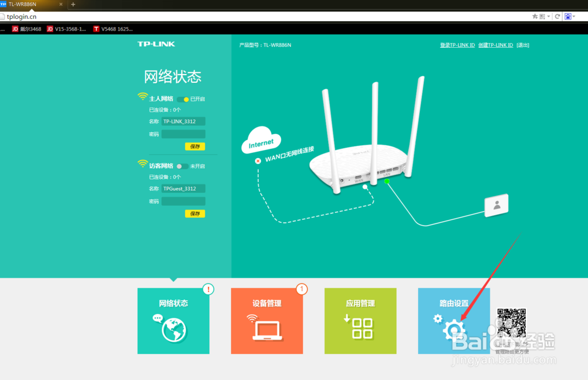The image size is (588, 380).
Task: Open the 设备管理 tile with laptop icon
Action: [266, 321]
